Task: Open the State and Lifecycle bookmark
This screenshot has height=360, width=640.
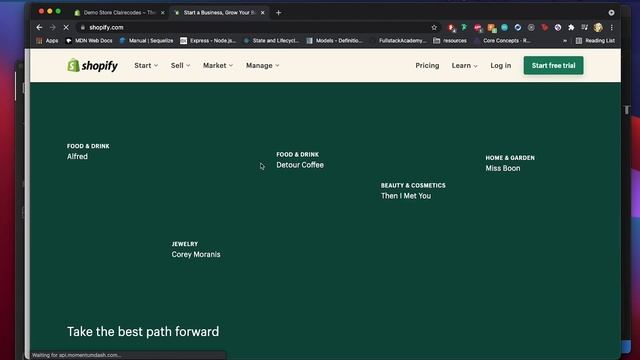Action: (271, 40)
